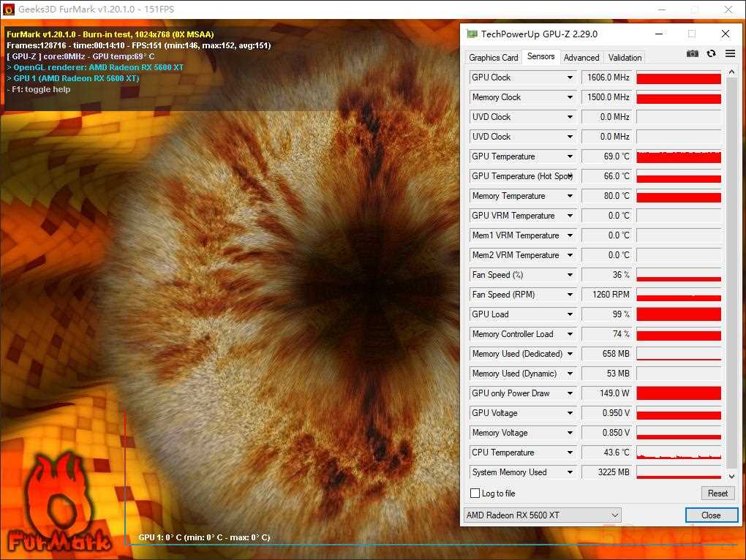Open the Memory Voltage sensor dropdown
This screenshot has width=746, height=560.
570,433
